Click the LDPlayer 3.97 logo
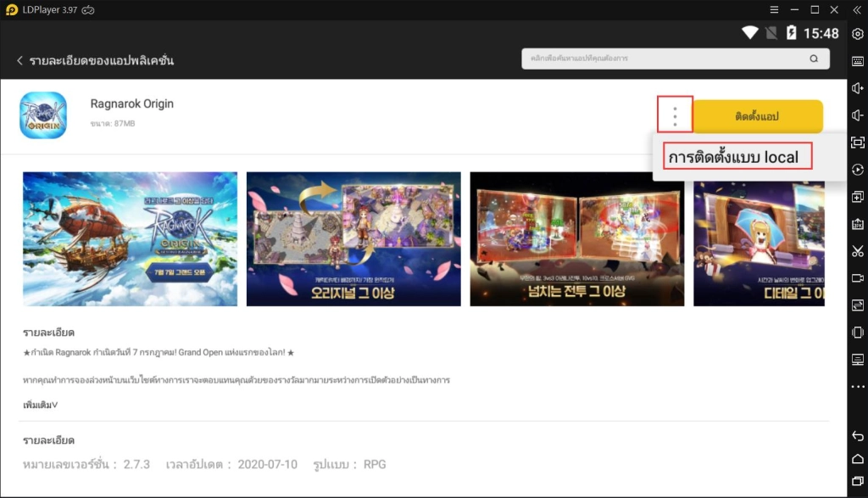Image resolution: width=868 pixels, height=498 pixels. (x=12, y=10)
